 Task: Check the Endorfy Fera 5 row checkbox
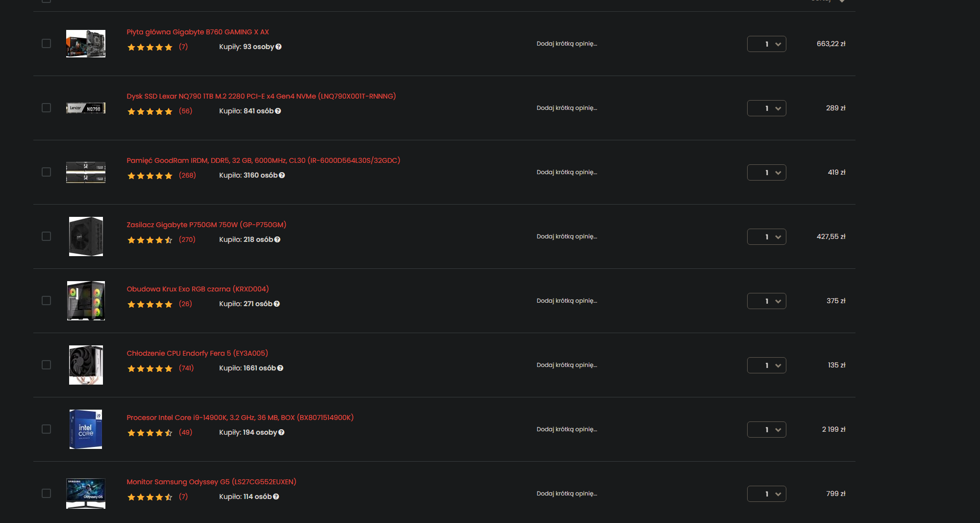[x=47, y=365]
